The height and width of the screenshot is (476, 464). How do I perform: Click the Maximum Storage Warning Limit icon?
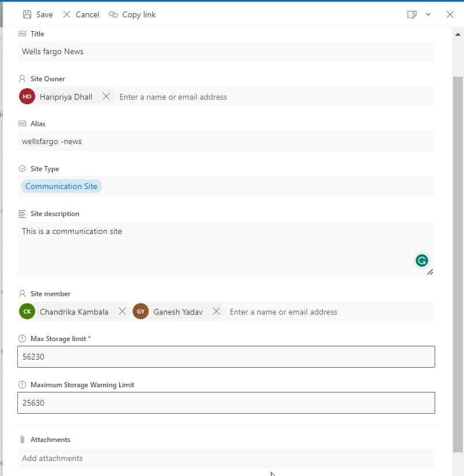[x=22, y=384]
